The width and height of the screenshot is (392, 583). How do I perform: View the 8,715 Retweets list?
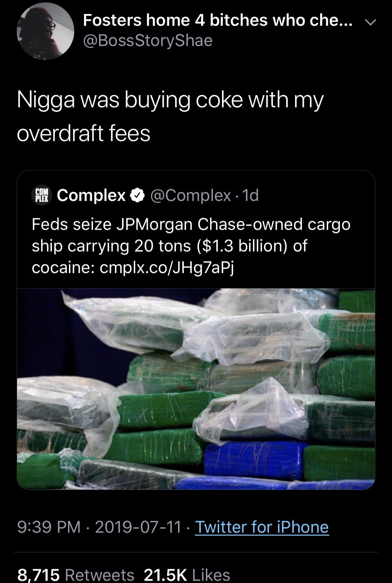[x=76, y=574]
